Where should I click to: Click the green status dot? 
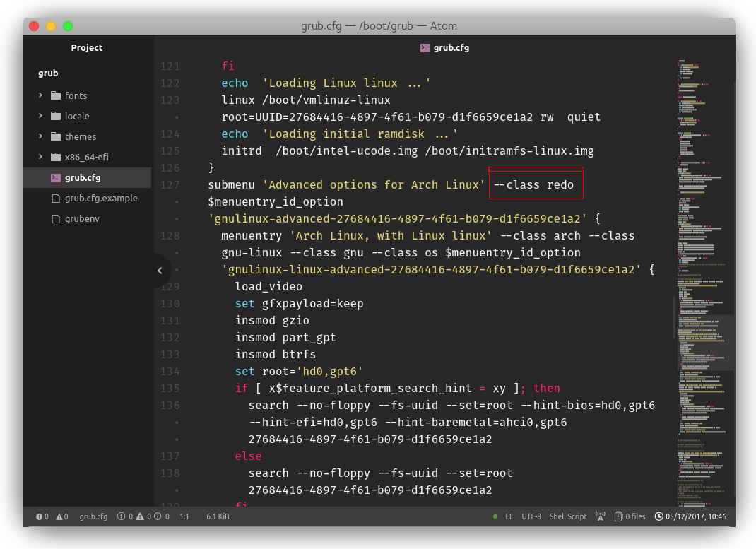coord(495,516)
